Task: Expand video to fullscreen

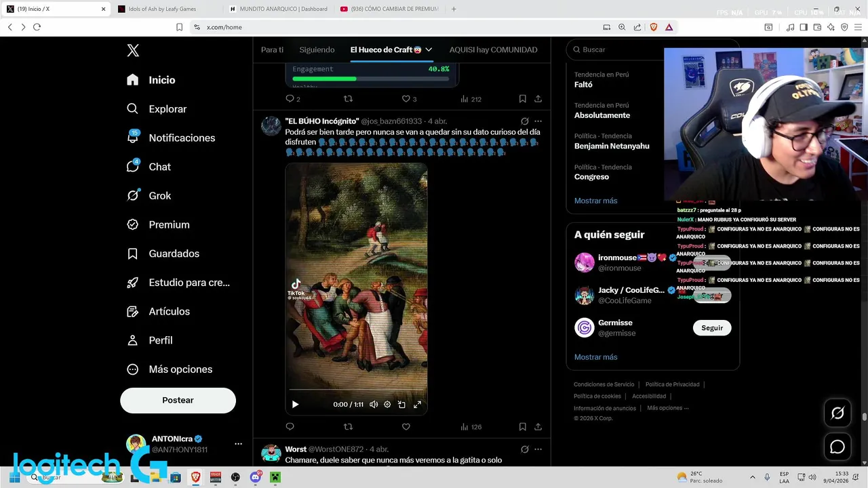Action: [417, 404]
